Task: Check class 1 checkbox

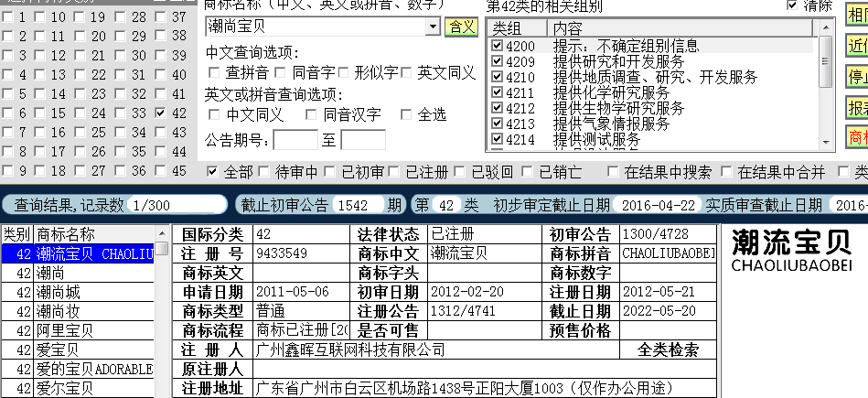Action: point(7,17)
